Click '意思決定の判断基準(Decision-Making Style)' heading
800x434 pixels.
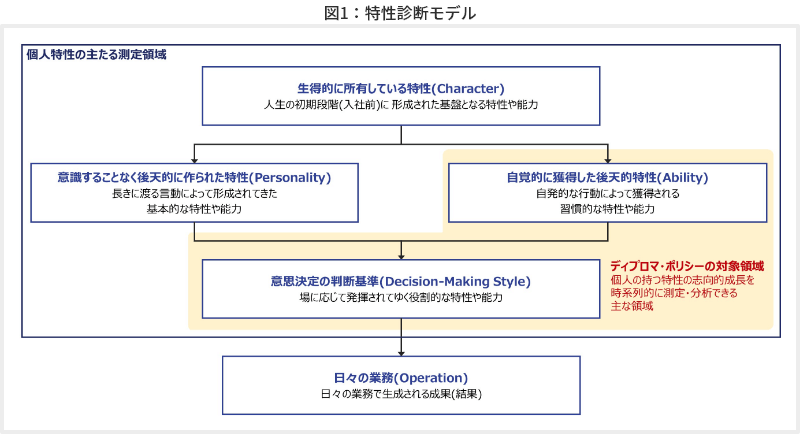401,281
